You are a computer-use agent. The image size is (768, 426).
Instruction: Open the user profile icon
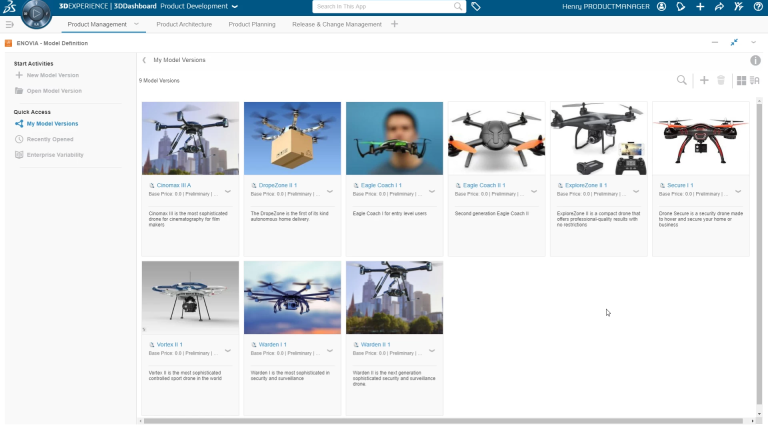point(661,6)
